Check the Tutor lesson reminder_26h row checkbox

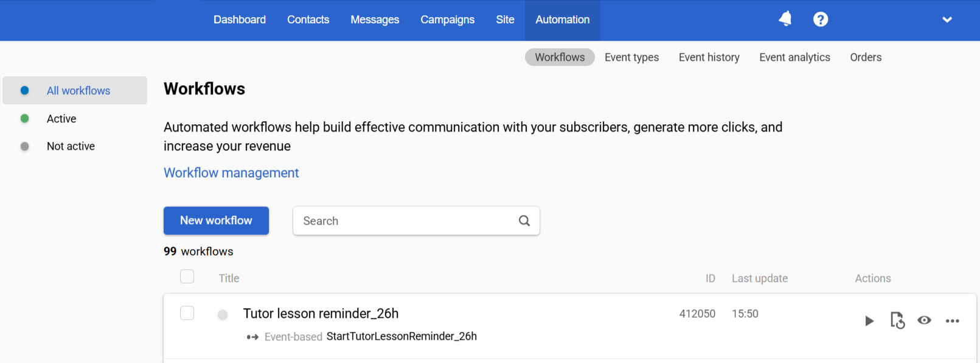tap(187, 313)
